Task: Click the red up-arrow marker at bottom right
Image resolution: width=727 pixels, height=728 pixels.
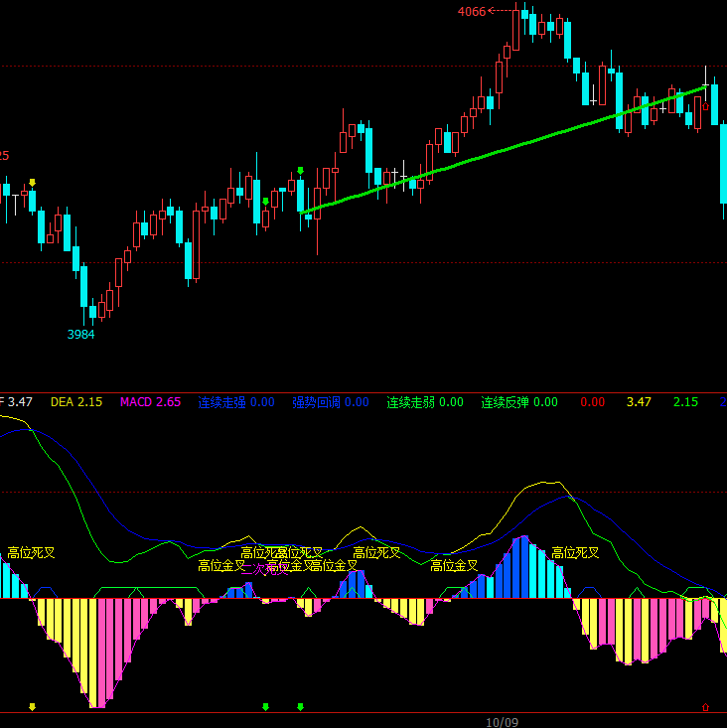Action: (705, 707)
